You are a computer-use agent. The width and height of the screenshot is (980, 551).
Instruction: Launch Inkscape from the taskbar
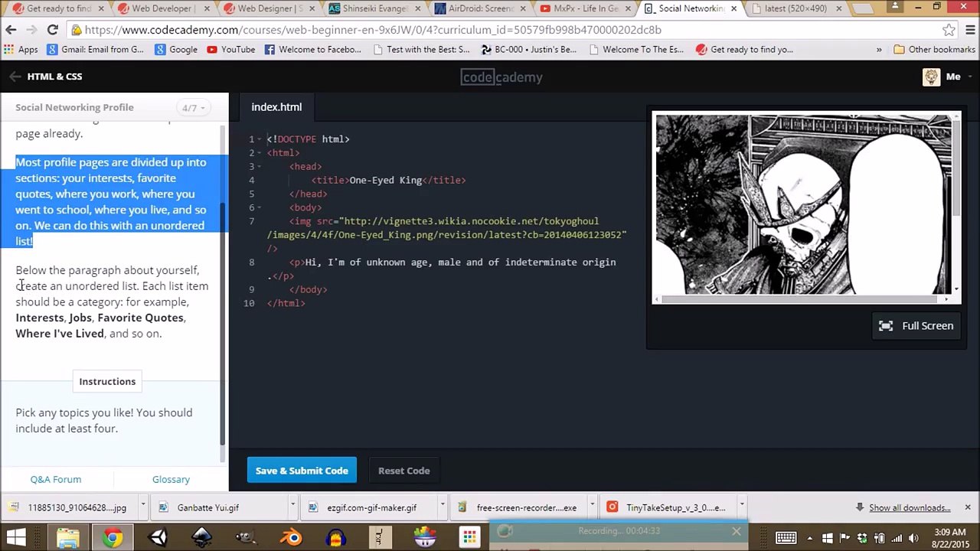[202, 538]
